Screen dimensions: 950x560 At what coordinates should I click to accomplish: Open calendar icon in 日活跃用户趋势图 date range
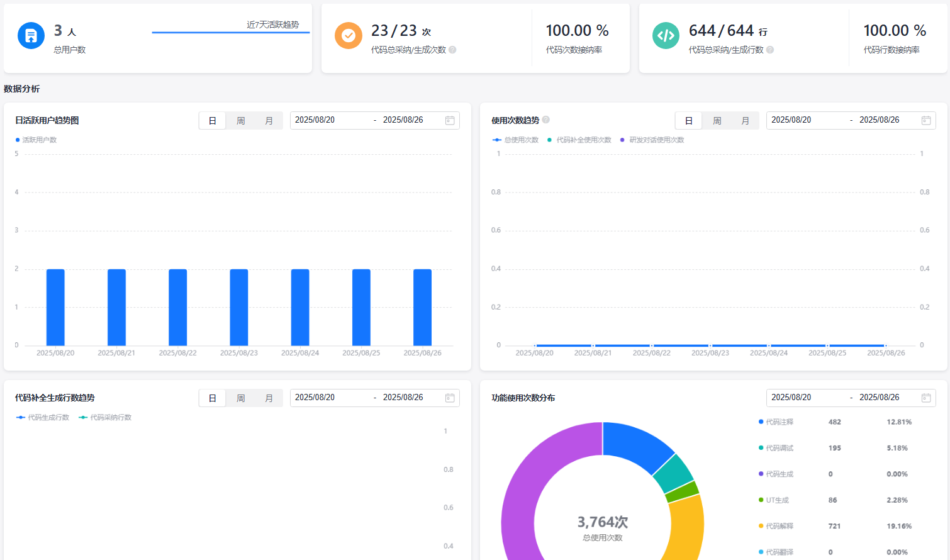450,120
